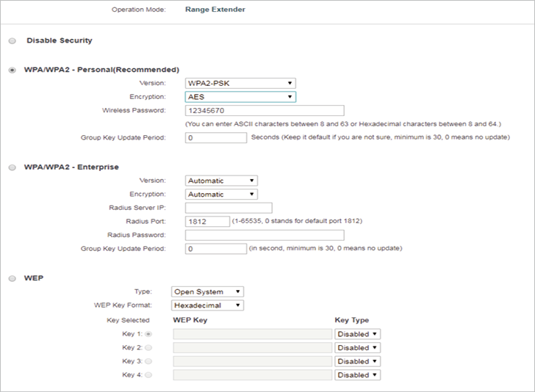The image size is (535, 392).
Task: Open the WPA2-PSK version dropdown
Action: pyautogui.click(x=240, y=83)
